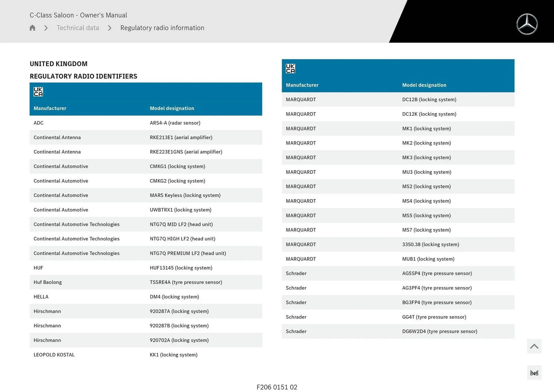Click UKCA mark icon in left table
The height and width of the screenshot is (392, 554).
[x=38, y=92]
